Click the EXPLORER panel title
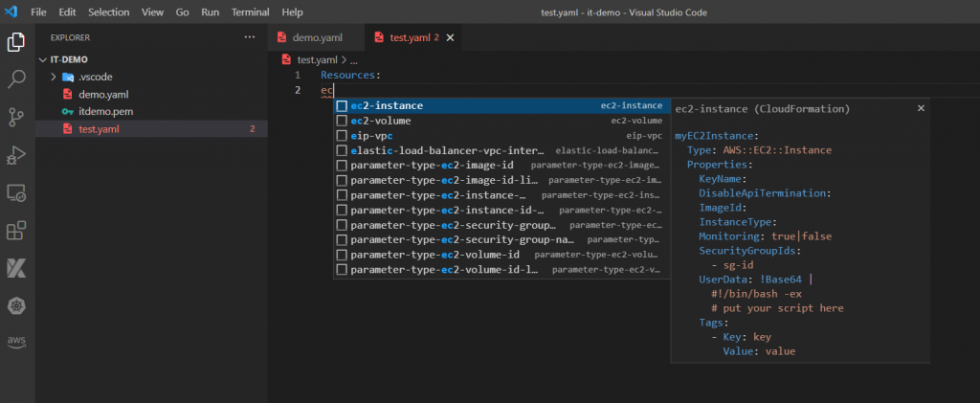Viewport: 980px width, 403px height. 70,37
